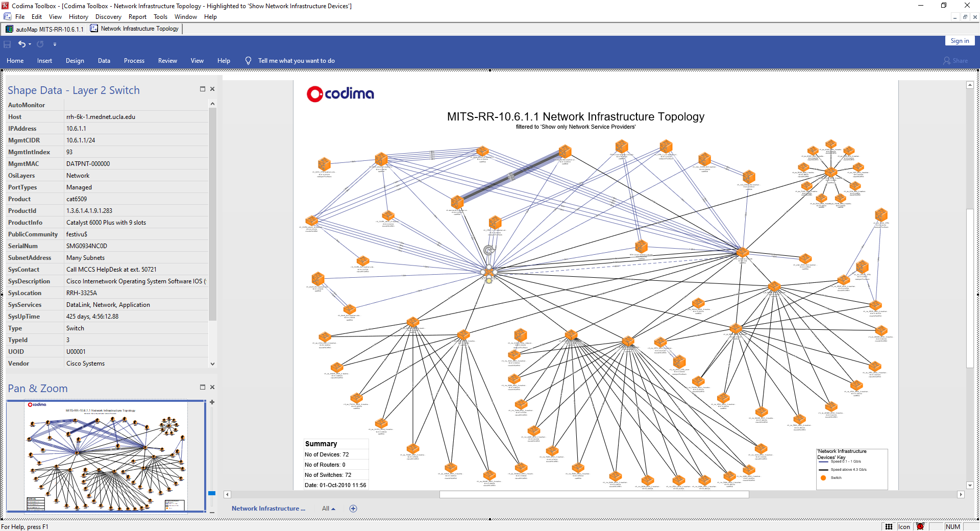Select the Host value rrh-6k-1.mednet.ucla.edu
This screenshot has width=980, height=531.
[101, 117]
